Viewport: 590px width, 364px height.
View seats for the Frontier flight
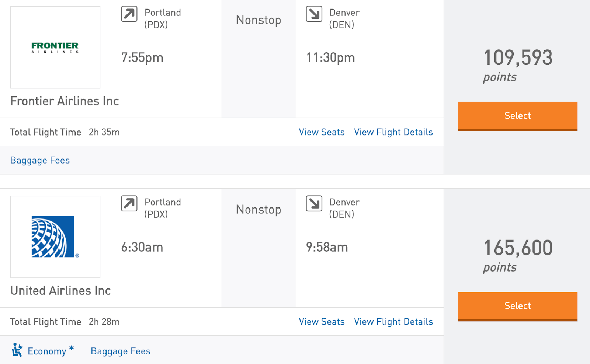tap(322, 132)
